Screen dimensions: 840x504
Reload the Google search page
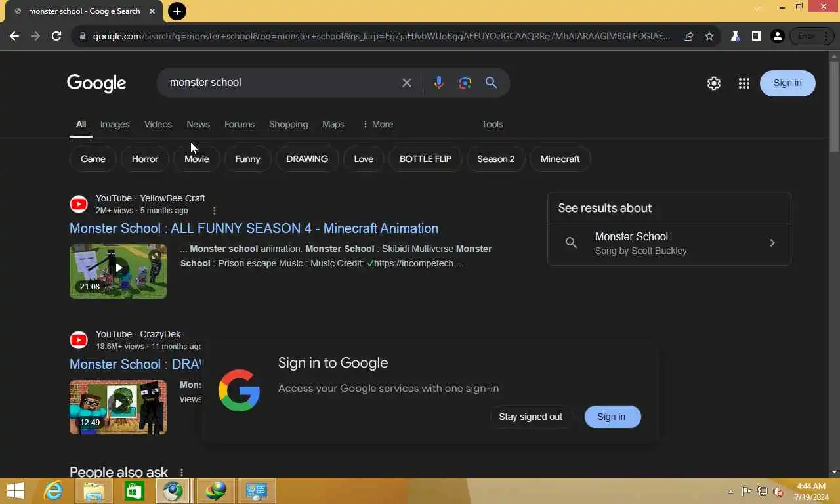point(56,36)
